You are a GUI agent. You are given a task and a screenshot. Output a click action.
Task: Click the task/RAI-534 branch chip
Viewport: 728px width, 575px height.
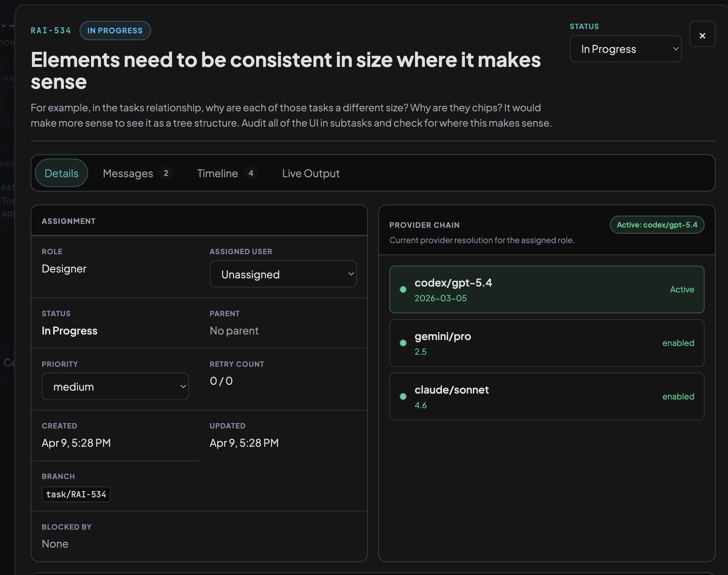(x=76, y=494)
